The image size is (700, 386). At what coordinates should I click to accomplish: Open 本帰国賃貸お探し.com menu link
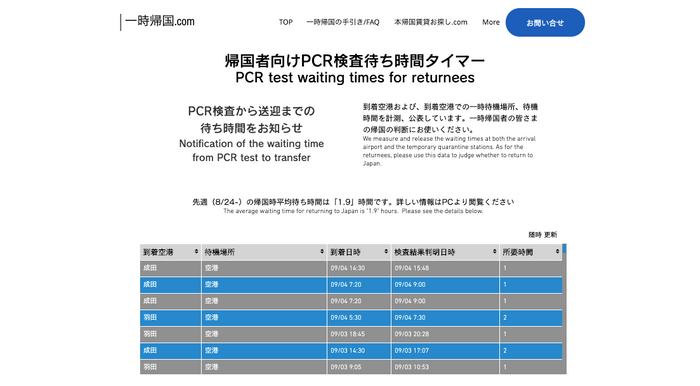tap(431, 22)
